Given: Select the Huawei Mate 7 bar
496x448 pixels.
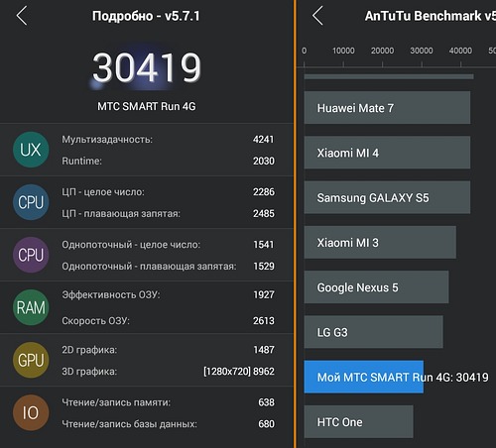Looking at the screenshot, I should pyautogui.click(x=387, y=108).
